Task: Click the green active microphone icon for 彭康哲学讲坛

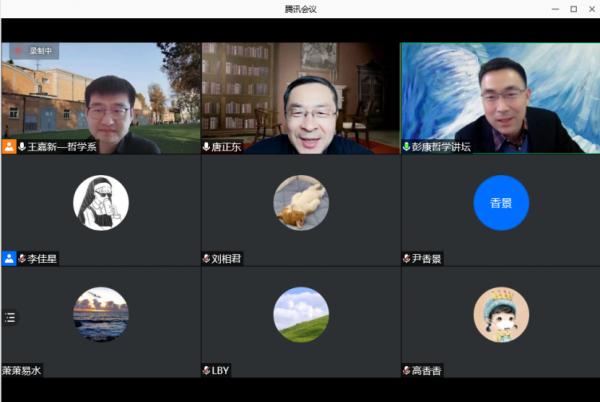Action: pos(407,147)
